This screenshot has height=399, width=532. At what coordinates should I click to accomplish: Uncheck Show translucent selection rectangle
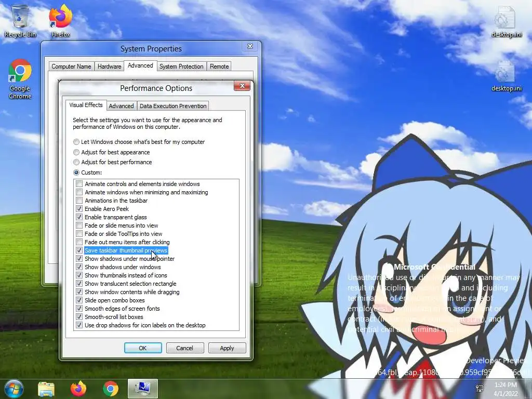tap(79, 284)
